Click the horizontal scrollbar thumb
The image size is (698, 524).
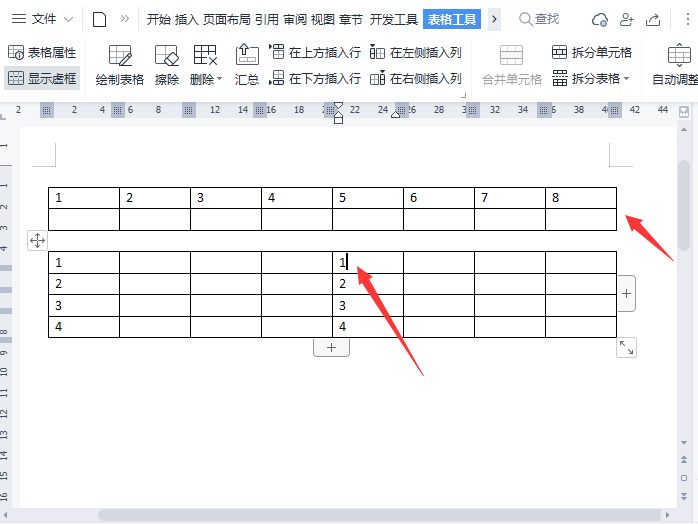(379, 515)
